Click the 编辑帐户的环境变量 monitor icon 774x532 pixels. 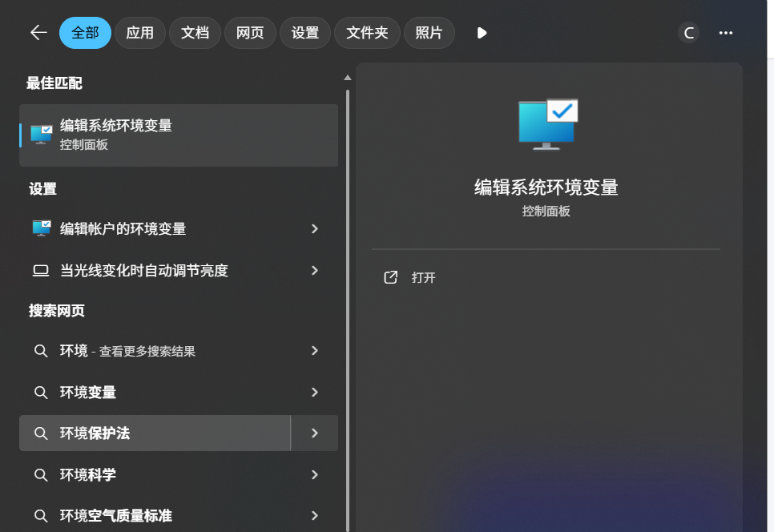pos(41,228)
